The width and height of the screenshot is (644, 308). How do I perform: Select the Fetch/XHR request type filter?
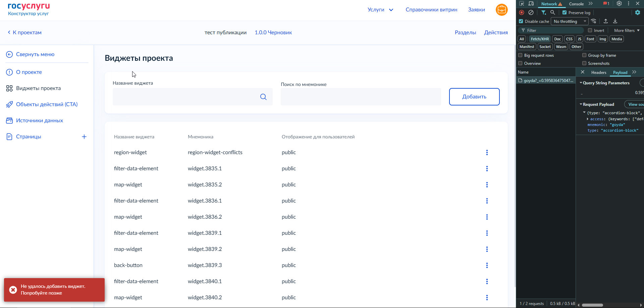coord(540,39)
